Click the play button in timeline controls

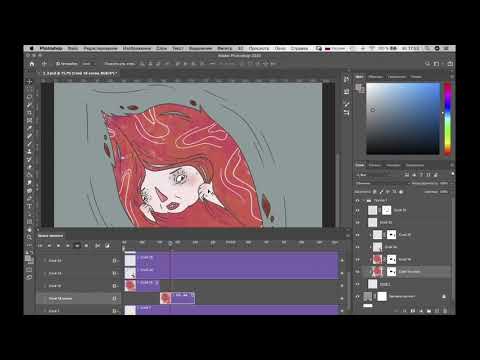(58, 246)
